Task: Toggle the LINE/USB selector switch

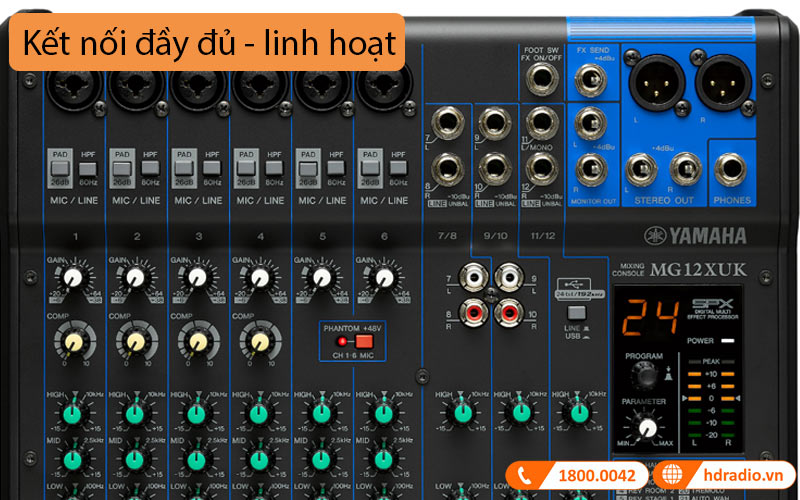Action: point(577,312)
